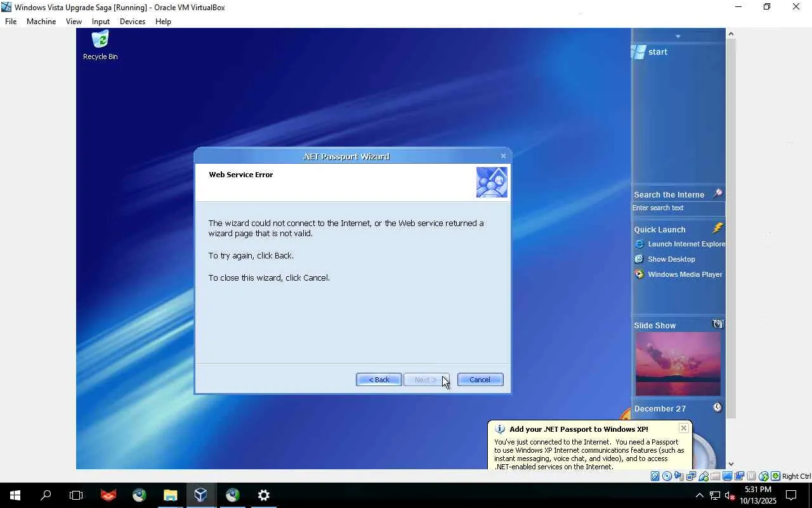Screen dimensions: 812x508
Task: Click the mouse integration status icon
Action: pyautogui.click(x=764, y=476)
